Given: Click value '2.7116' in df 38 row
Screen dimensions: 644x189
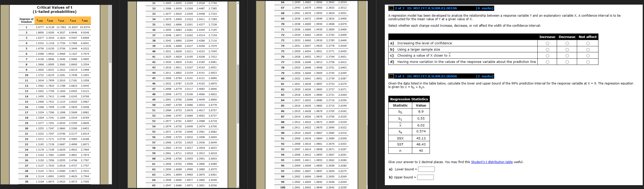Looking at the screenshot, I should 213,41.
